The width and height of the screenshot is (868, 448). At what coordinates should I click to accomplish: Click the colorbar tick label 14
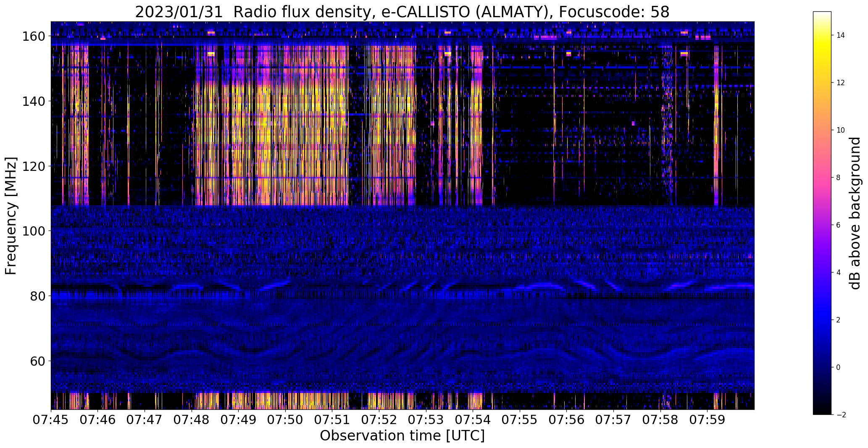pyautogui.click(x=841, y=35)
